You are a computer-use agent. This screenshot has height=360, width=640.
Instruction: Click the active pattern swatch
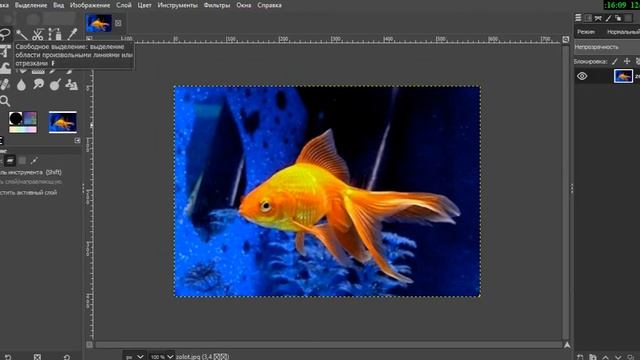pyautogui.click(x=30, y=118)
